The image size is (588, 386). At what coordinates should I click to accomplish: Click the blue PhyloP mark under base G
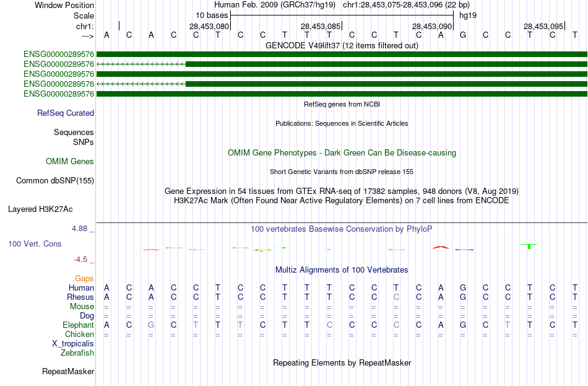point(464,250)
